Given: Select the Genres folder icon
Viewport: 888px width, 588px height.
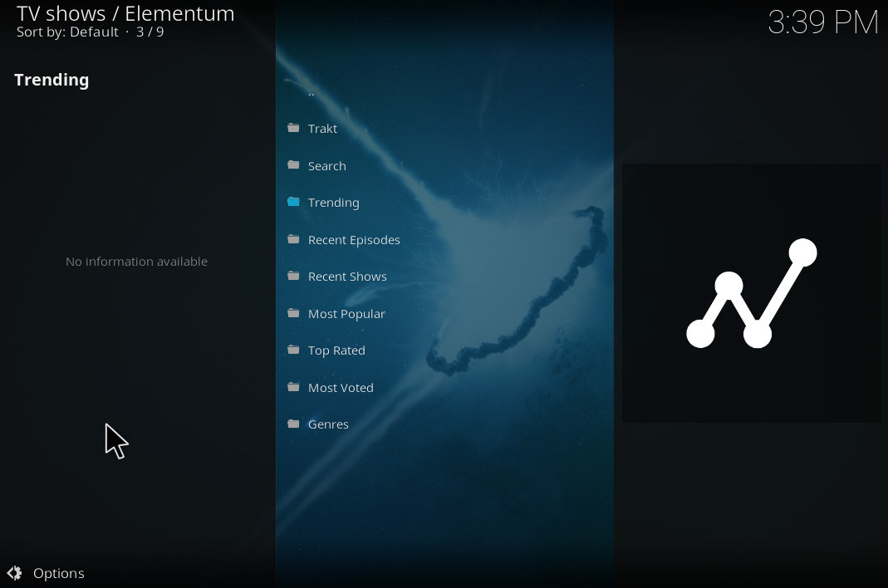Looking at the screenshot, I should coord(293,424).
